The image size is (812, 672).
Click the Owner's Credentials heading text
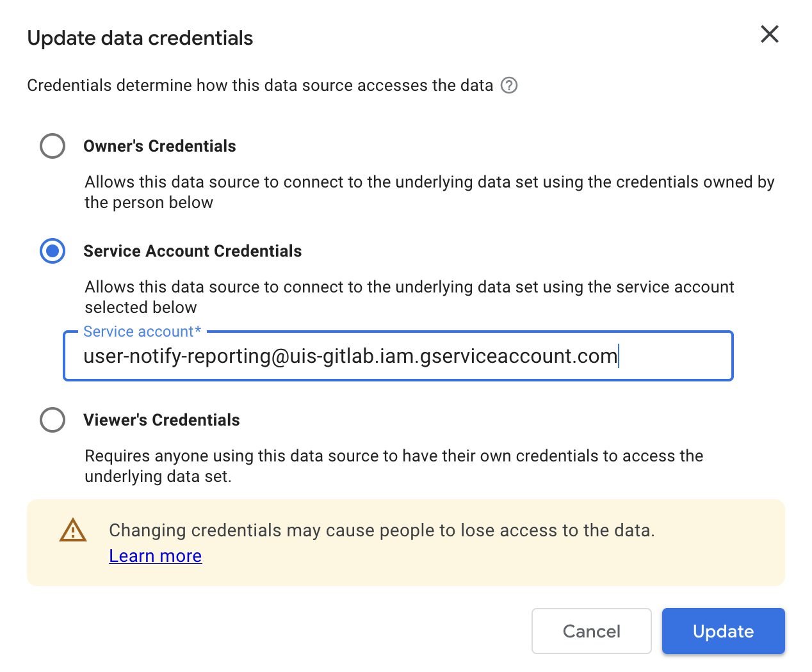click(159, 146)
